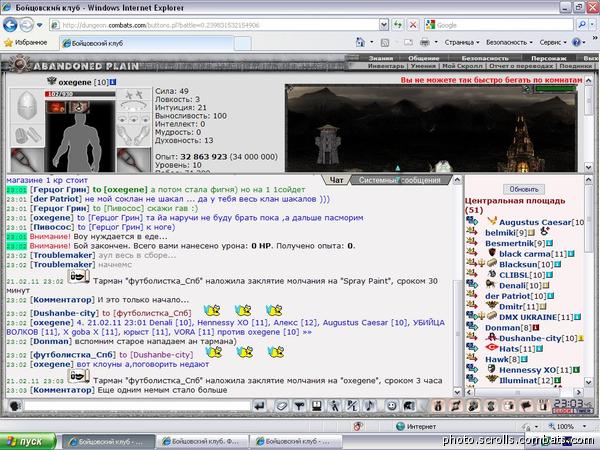Click the Избранное favorites button
The width and height of the screenshot is (600, 450).
coord(26,42)
